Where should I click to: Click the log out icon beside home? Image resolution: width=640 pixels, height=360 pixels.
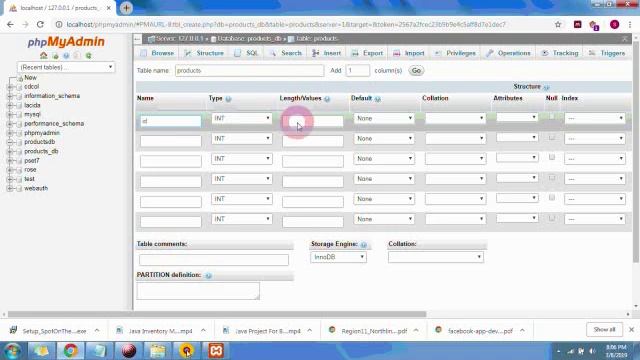click(56, 56)
